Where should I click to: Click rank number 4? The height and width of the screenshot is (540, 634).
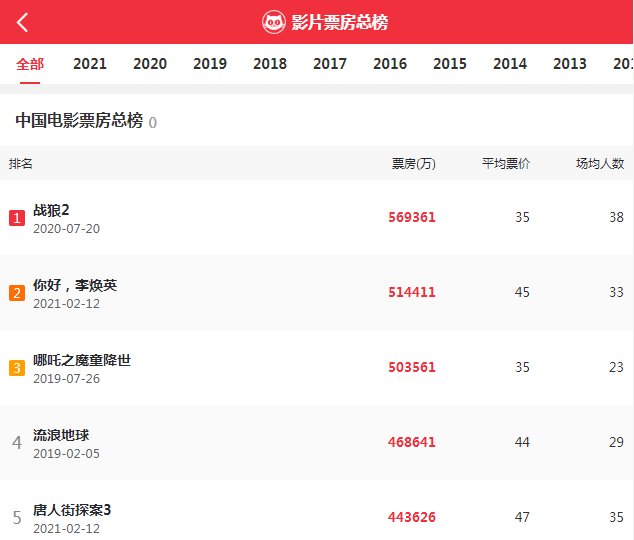[x=17, y=443]
